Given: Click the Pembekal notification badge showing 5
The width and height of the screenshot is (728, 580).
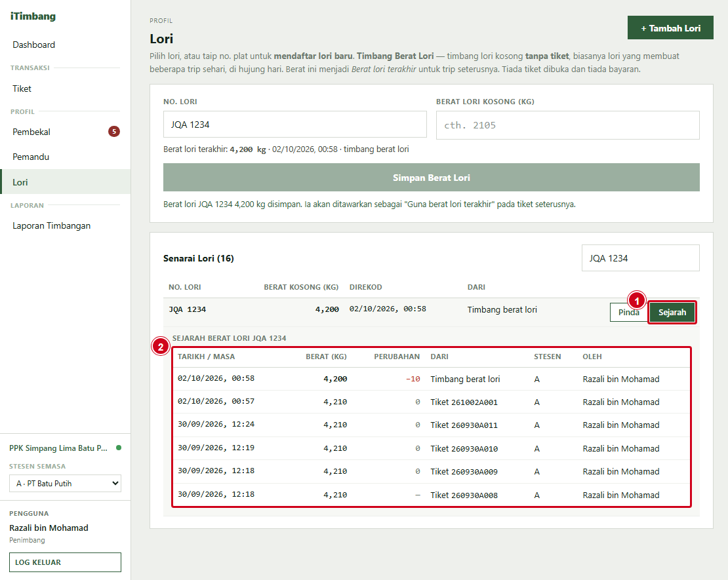Looking at the screenshot, I should [x=114, y=131].
